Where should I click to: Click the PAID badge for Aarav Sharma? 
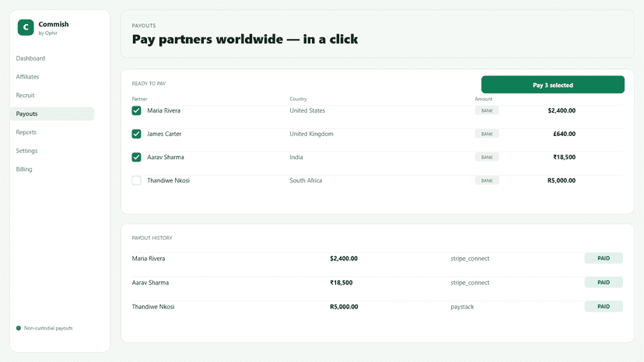(604, 283)
